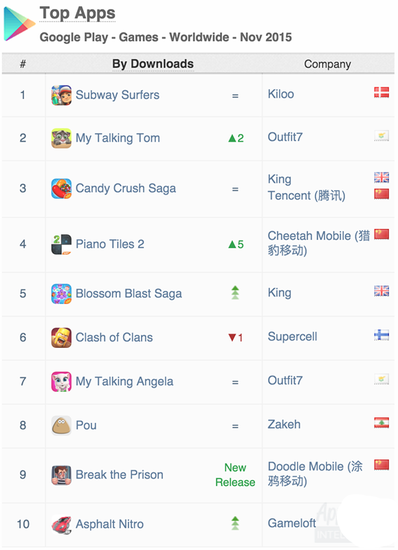Select the Company column header
The image size is (398, 550).
[328, 64]
